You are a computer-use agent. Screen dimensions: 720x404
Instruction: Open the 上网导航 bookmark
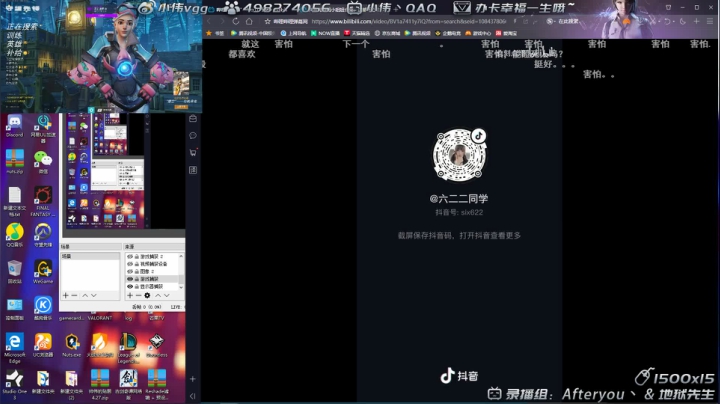293,33
